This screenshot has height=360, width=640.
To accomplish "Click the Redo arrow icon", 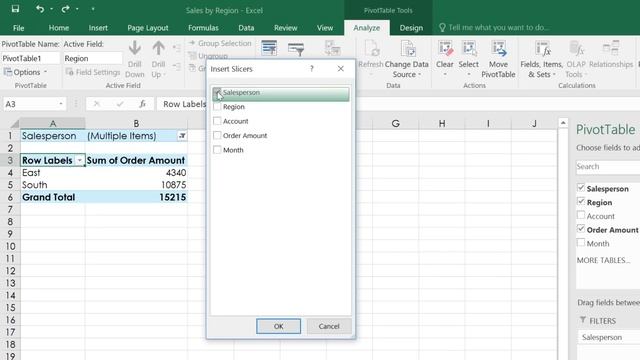I will point(65,9).
